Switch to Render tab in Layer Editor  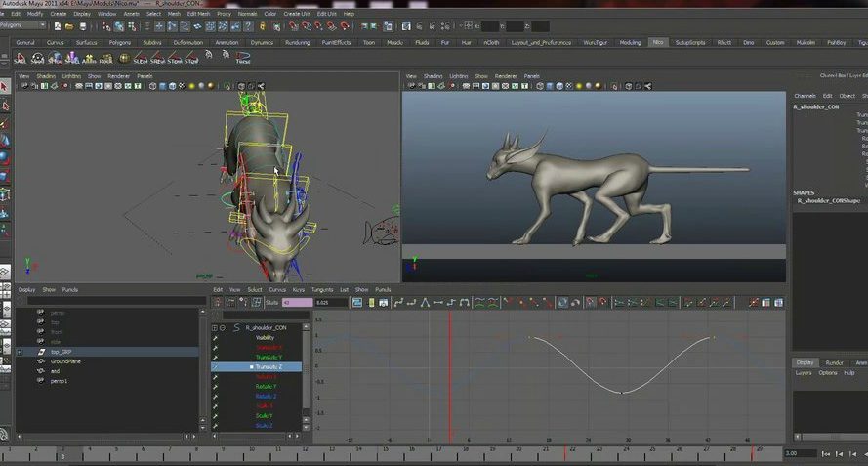click(x=834, y=363)
